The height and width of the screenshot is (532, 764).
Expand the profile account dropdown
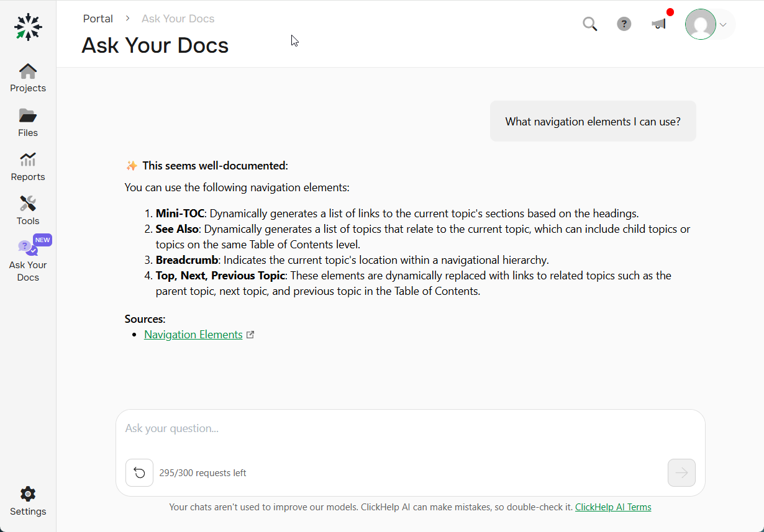tap(723, 24)
